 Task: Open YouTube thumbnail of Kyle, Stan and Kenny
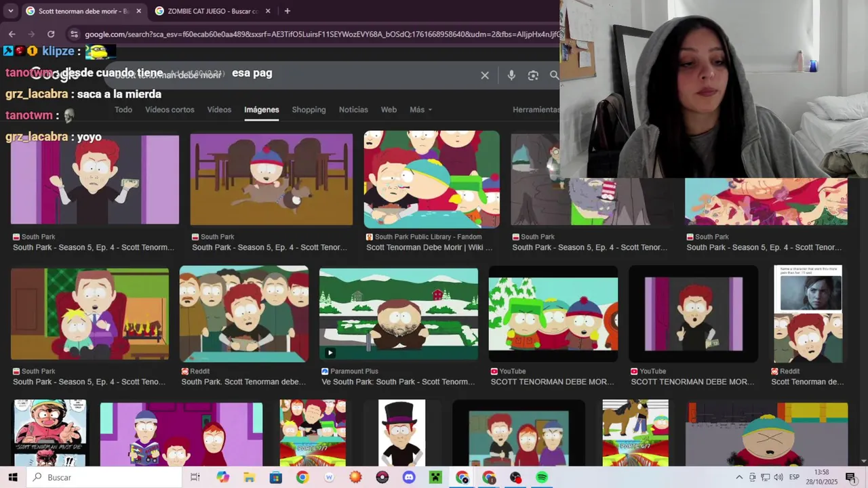(553, 314)
